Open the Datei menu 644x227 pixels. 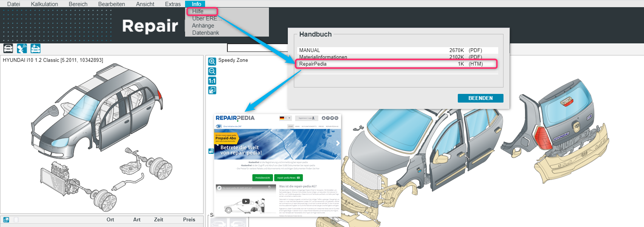14,4
